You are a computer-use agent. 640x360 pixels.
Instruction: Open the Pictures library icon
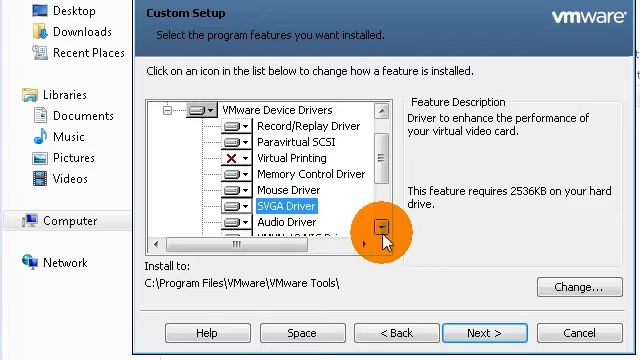click(40, 158)
